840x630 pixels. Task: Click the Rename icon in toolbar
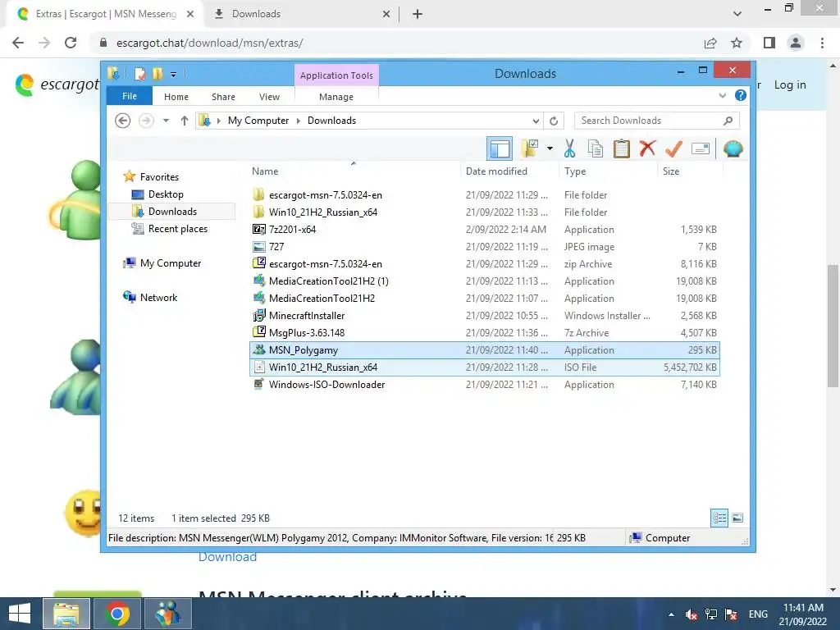701,149
